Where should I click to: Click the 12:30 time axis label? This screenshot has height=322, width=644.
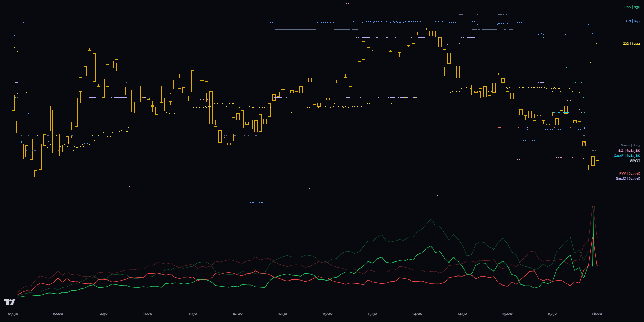282,314
